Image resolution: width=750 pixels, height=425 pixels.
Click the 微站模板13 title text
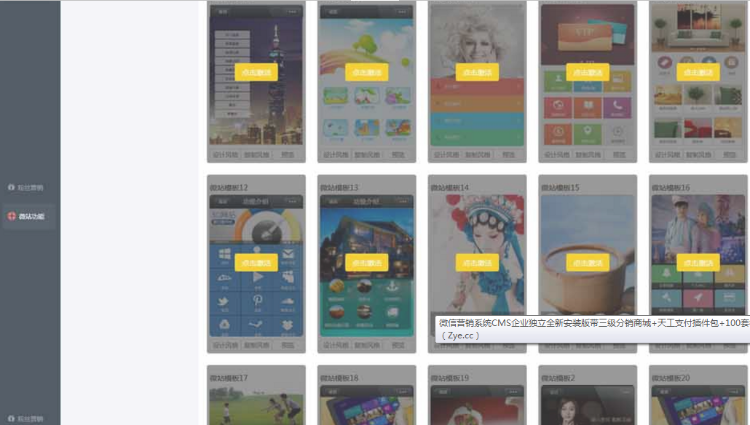339,187
